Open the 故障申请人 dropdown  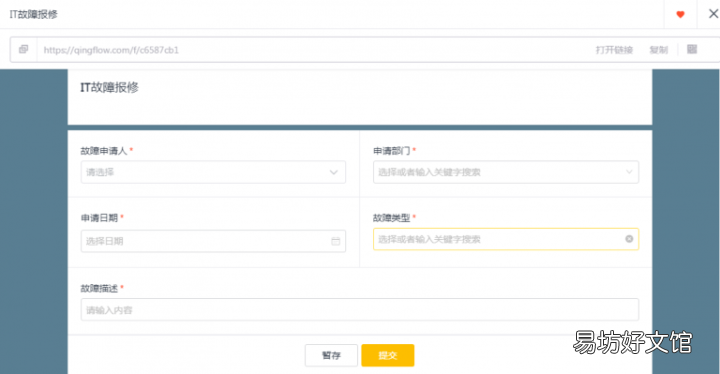(213, 172)
